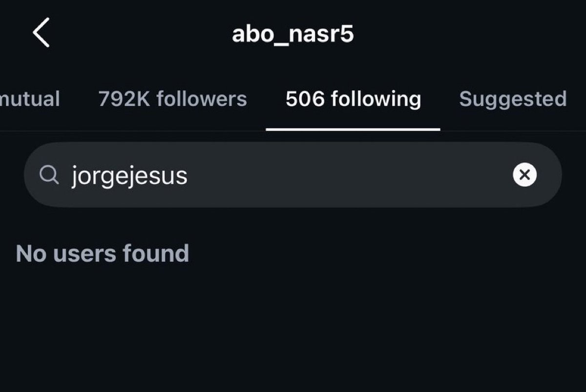Remove the search query using the circled X
This screenshot has height=392, width=586.
[524, 175]
